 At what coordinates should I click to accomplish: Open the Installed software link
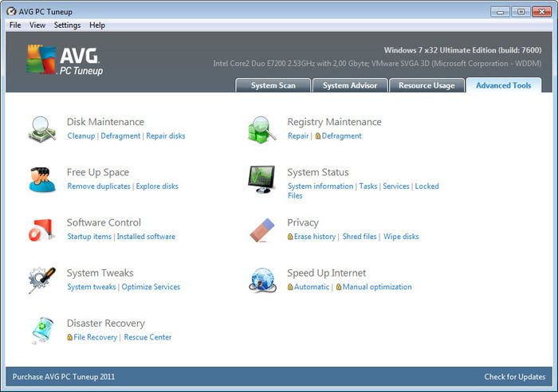pos(146,237)
